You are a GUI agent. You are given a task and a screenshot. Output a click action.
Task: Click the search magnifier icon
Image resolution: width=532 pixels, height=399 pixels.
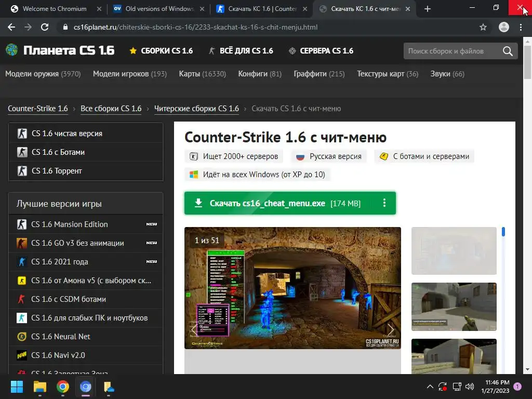coord(508,51)
